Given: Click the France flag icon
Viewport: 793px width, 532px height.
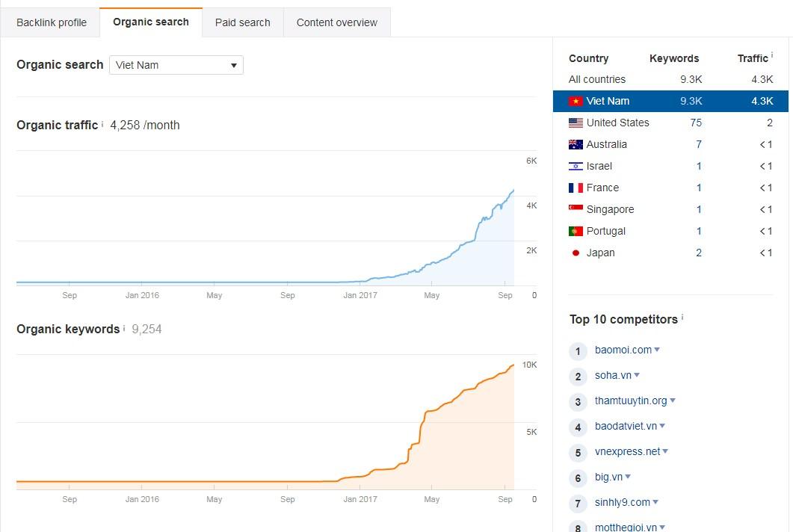Looking at the screenshot, I should pos(576,188).
